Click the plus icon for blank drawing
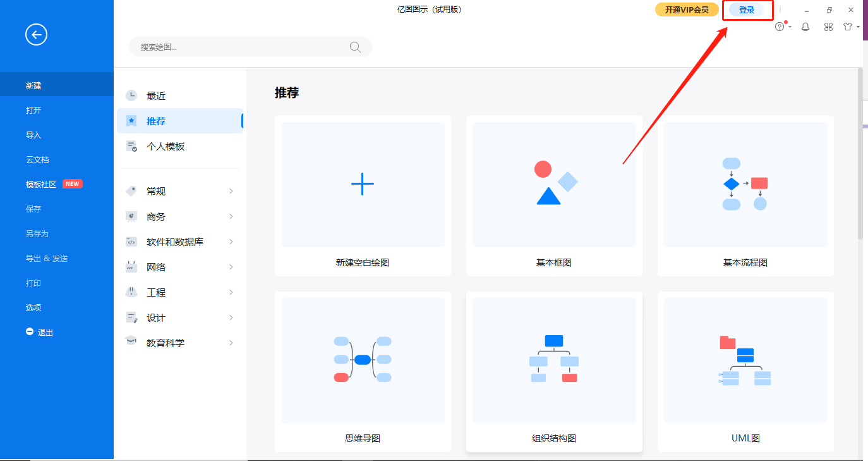 click(363, 184)
